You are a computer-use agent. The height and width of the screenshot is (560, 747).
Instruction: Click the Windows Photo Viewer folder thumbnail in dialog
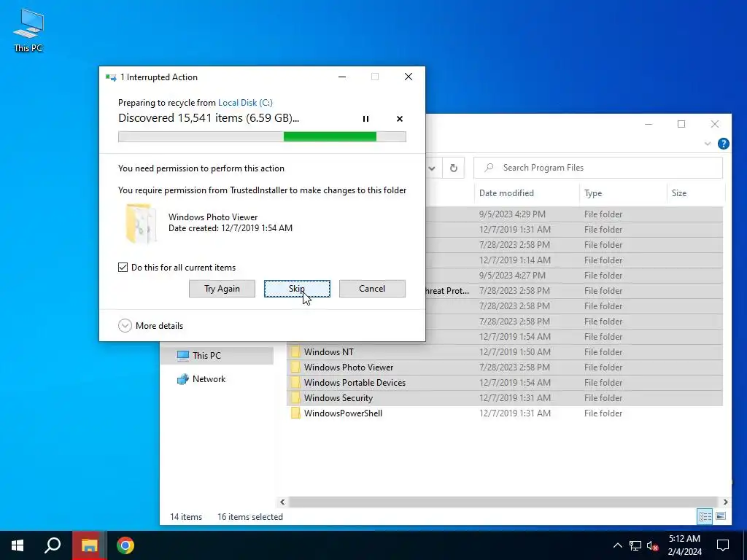click(x=141, y=223)
